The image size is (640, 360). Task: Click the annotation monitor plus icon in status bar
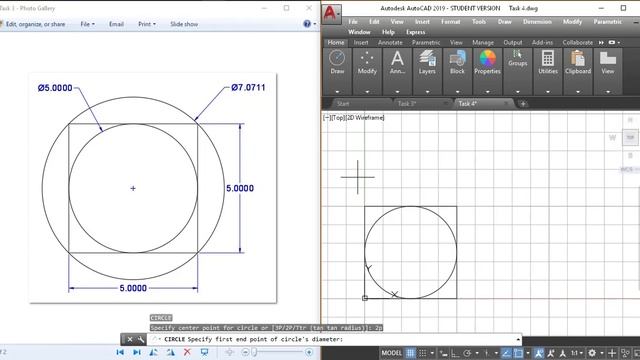click(x=611, y=353)
